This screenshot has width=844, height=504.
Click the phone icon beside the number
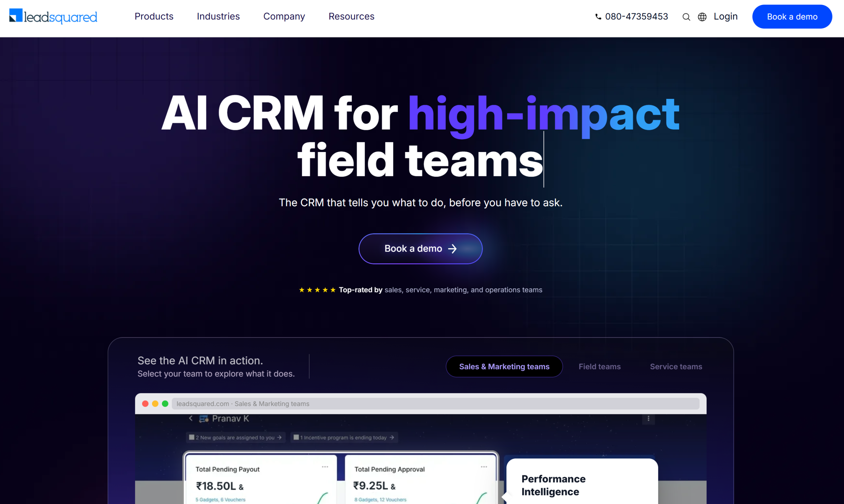point(598,16)
